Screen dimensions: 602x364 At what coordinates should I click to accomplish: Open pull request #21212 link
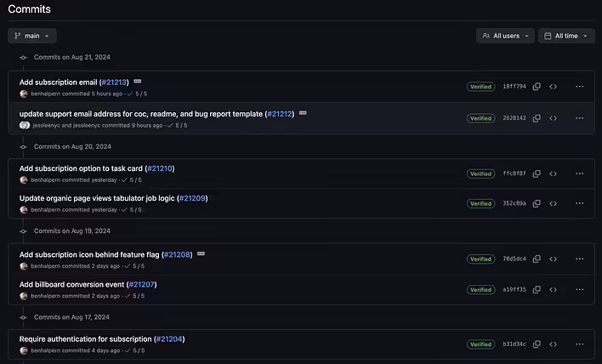280,114
